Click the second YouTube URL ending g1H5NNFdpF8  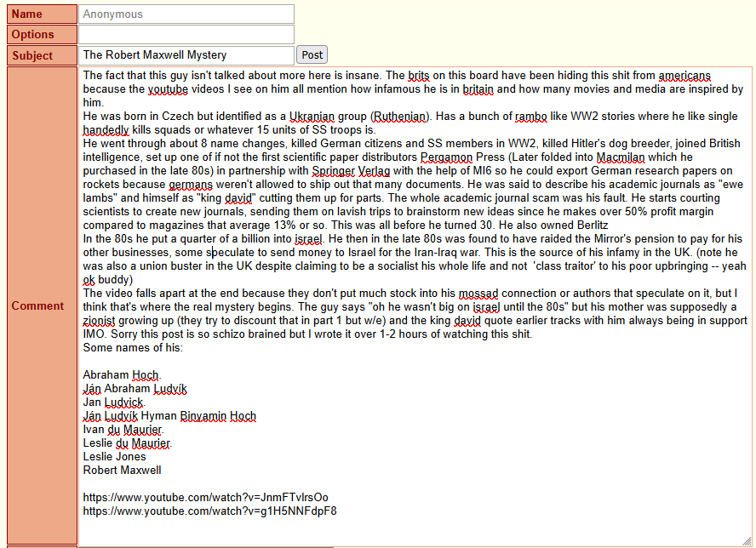click(x=209, y=511)
